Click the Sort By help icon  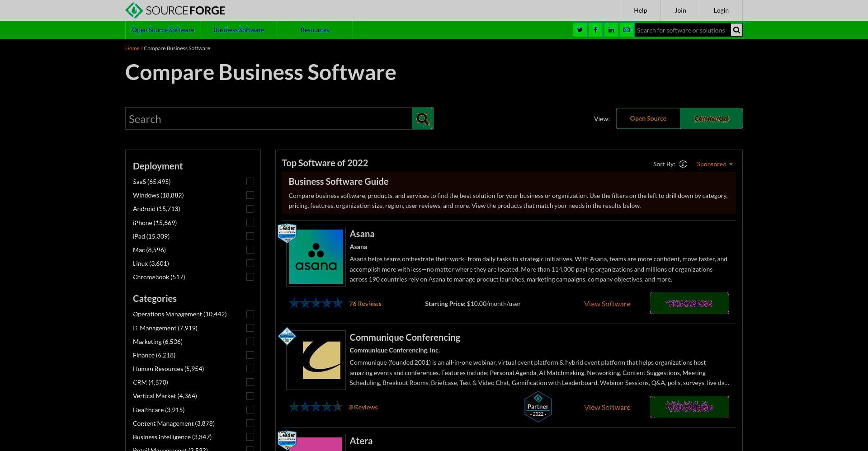(x=683, y=164)
